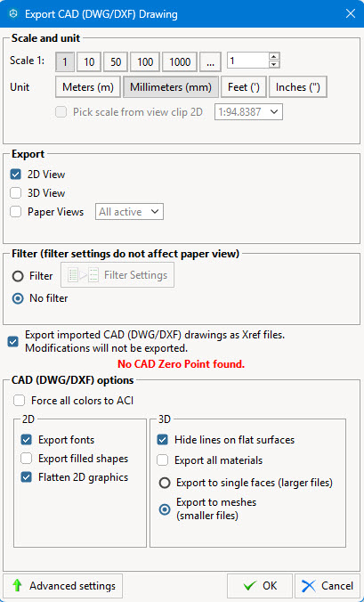The image size is (364, 602).
Task: Check Force all colors to ACI
Action: (19, 401)
